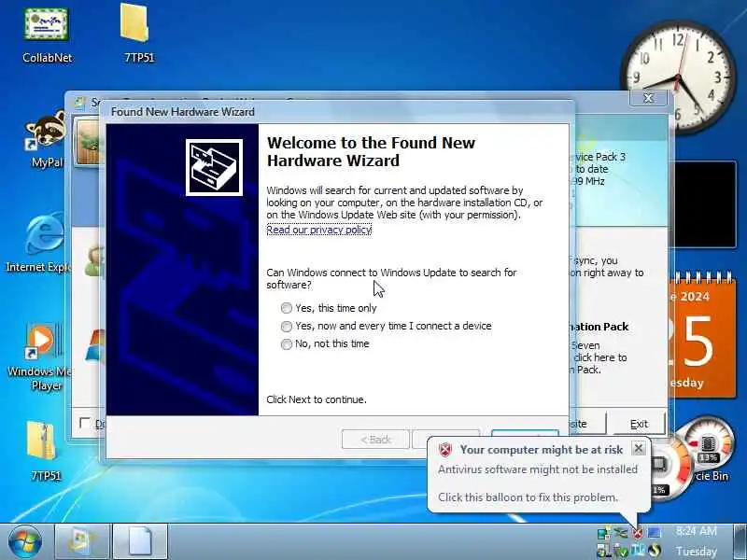Viewport: 747px width, 560px height.
Task: Click the '< Back' wizard button
Action: click(375, 440)
